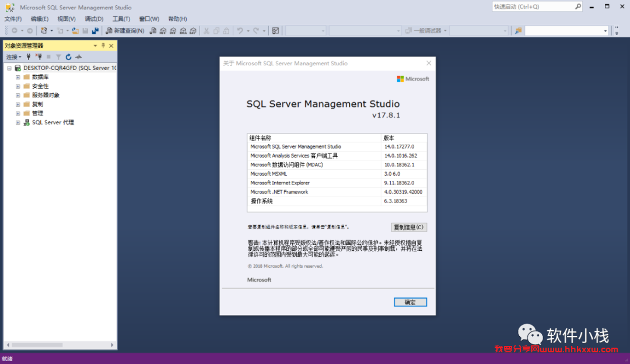The width and height of the screenshot is (630, 364).
Task: Close the 对象资源管理器 panel
Action: tap(111, 45)
